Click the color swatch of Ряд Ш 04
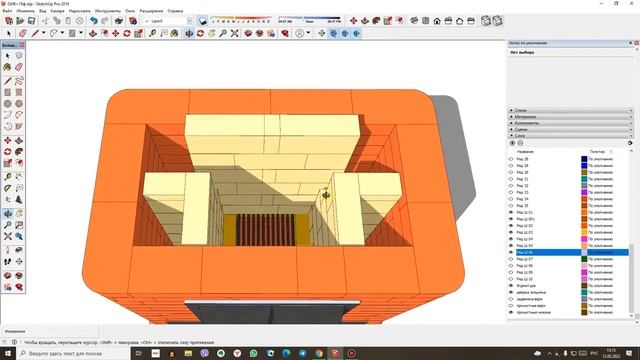640x360 pixels. (x=584, y=239)
